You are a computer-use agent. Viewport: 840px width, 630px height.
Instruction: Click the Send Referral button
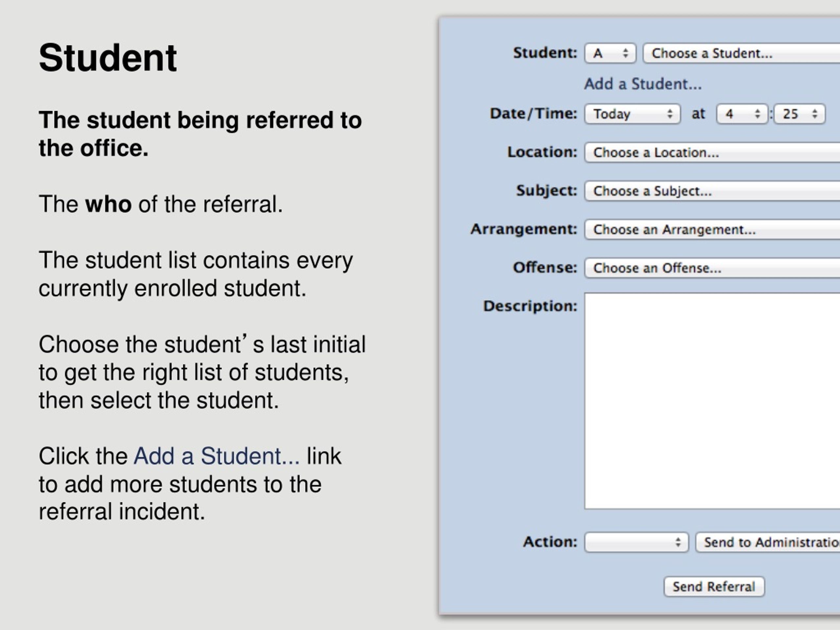714,587
